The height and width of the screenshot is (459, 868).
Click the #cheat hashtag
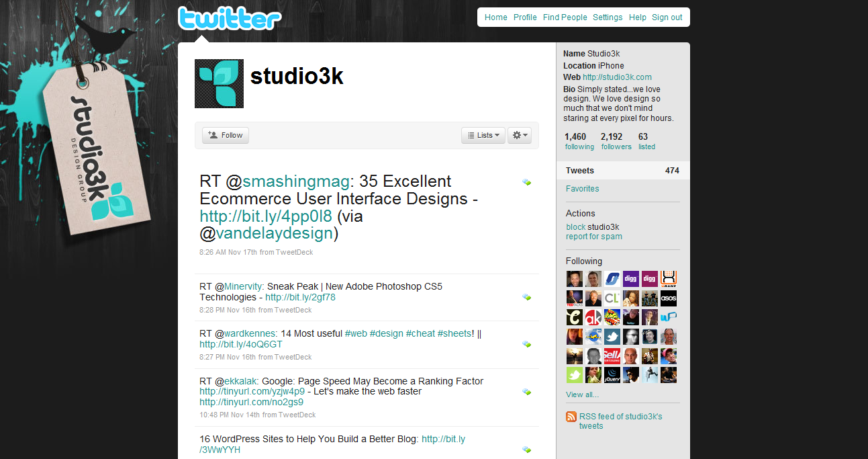click(420, 333)
